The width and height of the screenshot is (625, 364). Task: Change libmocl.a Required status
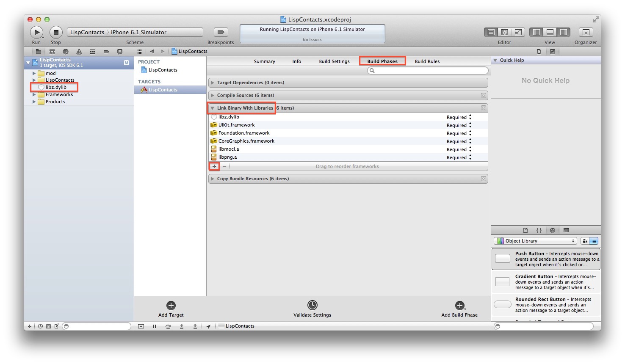(x=459, y=149)
